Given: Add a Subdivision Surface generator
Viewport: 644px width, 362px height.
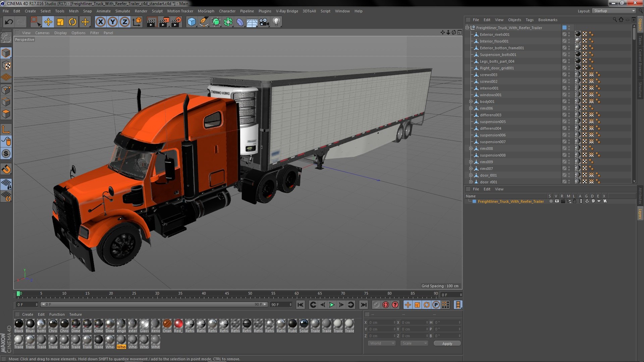Looking at the screenshot, I should point(216,22).
